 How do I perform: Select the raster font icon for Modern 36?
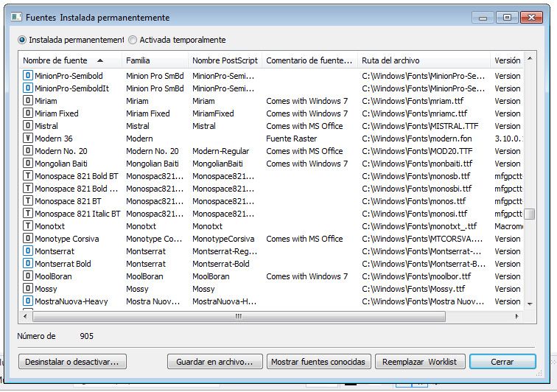(28, 139)
